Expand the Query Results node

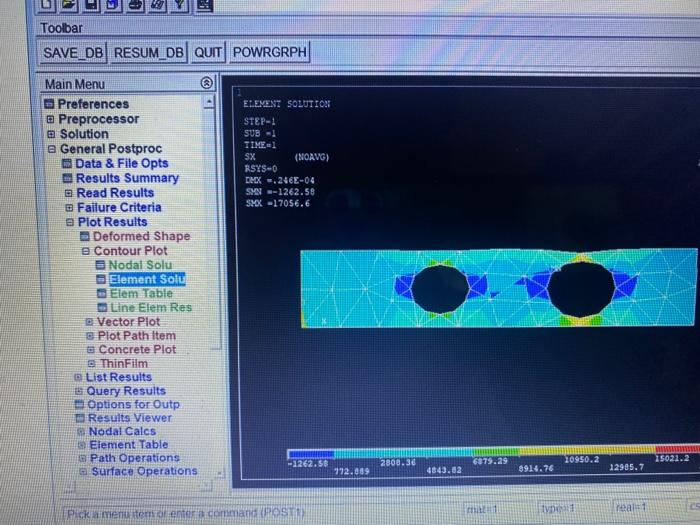pos(79,391)
